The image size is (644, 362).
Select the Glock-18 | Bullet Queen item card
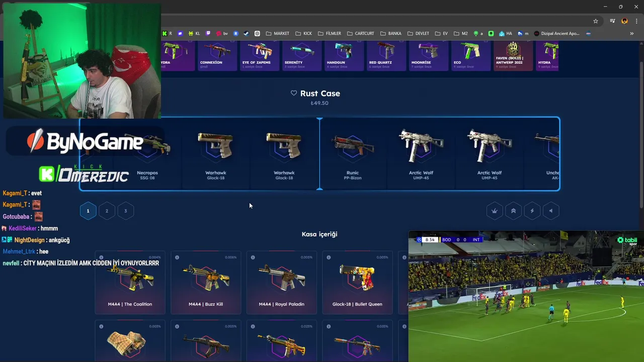coord(357,283)
